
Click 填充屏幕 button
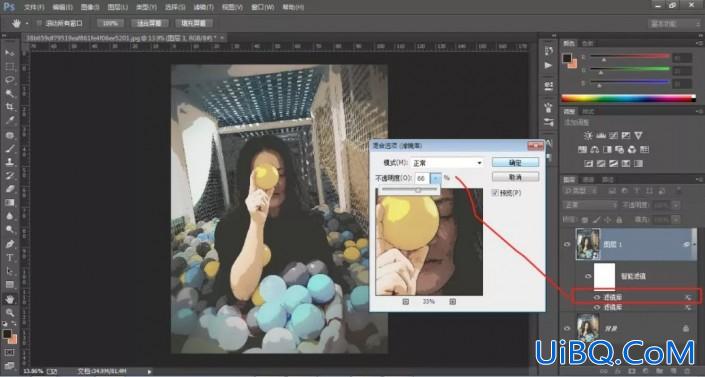[193, 23]
